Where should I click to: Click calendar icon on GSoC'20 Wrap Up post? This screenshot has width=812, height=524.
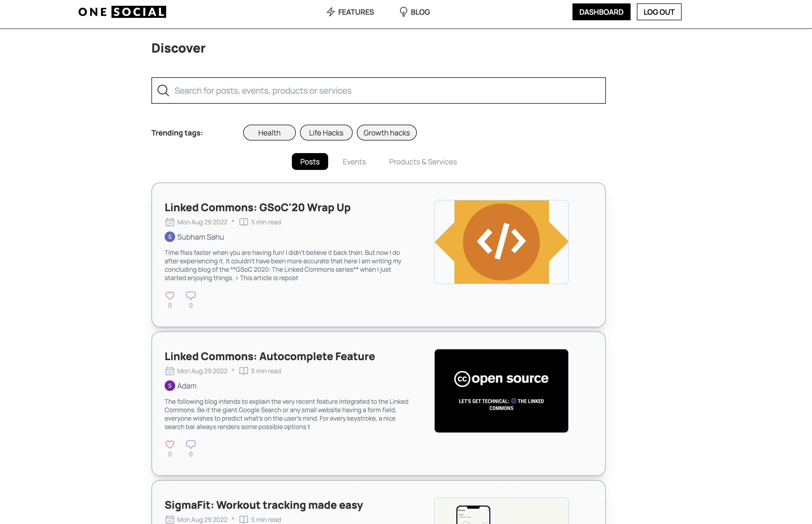tap(170, 222)
